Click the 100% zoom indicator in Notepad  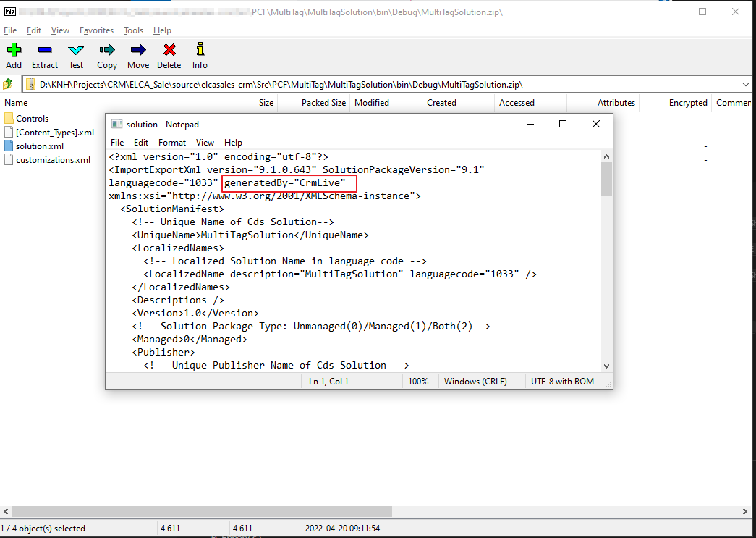coord(419,380)
